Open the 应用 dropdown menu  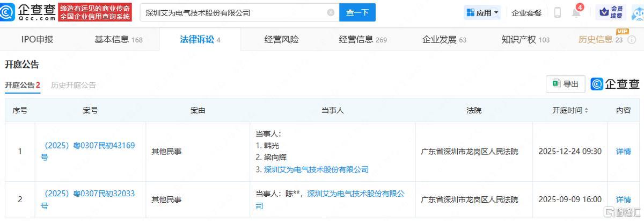coord(482,12)
